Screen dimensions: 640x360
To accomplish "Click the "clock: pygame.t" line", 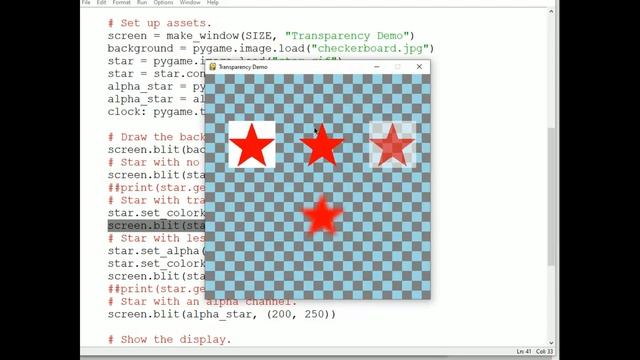I will [156, 112].
